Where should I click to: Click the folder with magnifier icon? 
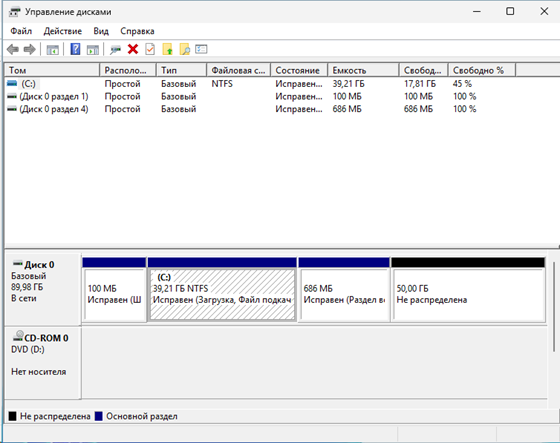coord(185,49)
